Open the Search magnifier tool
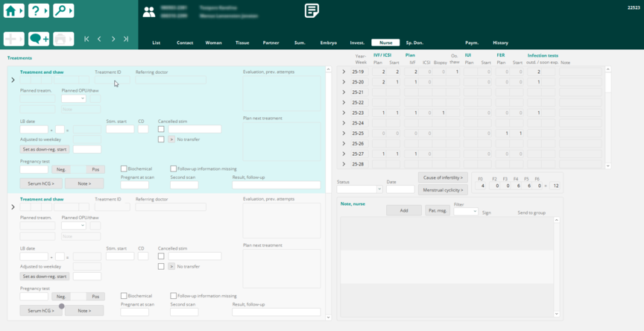The image size is (644, 331). (x=63, y=10)
